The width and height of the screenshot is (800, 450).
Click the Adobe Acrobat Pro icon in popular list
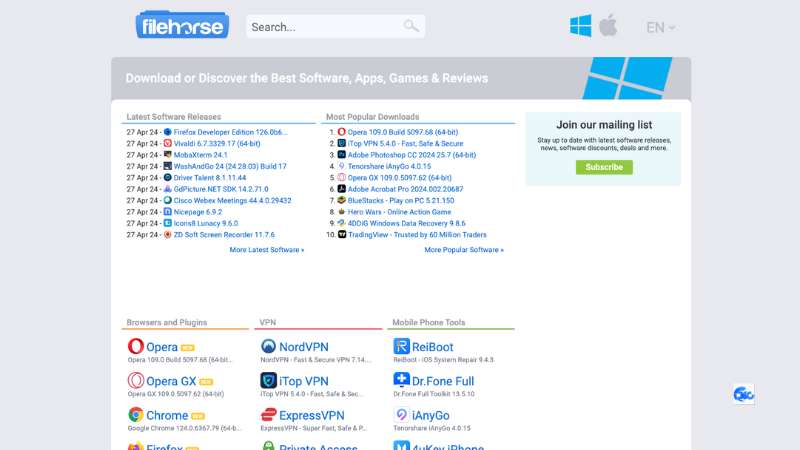pyautogui.click(x=342, y=189)
